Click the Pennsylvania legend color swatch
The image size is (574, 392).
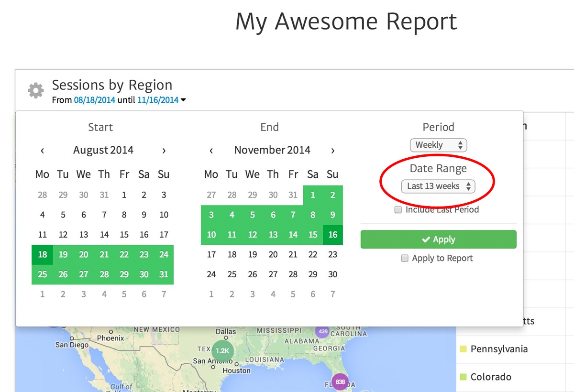click(x=463, y=349)
